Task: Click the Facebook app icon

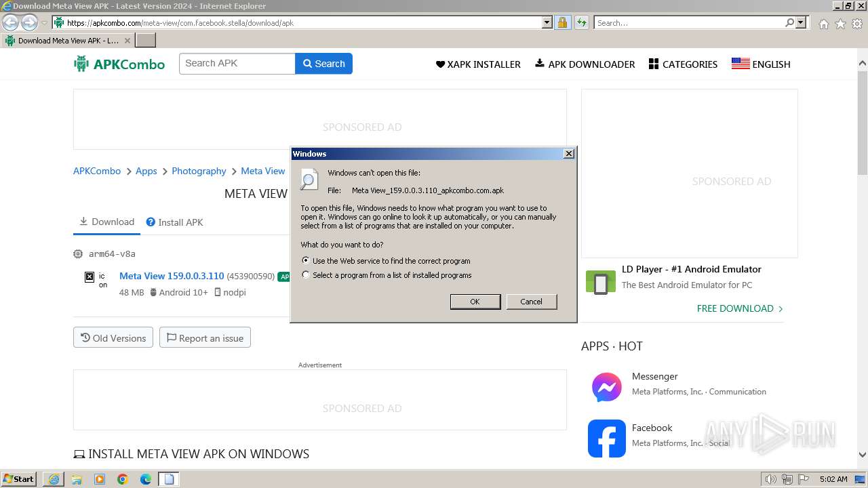Action: pos(606,439)
